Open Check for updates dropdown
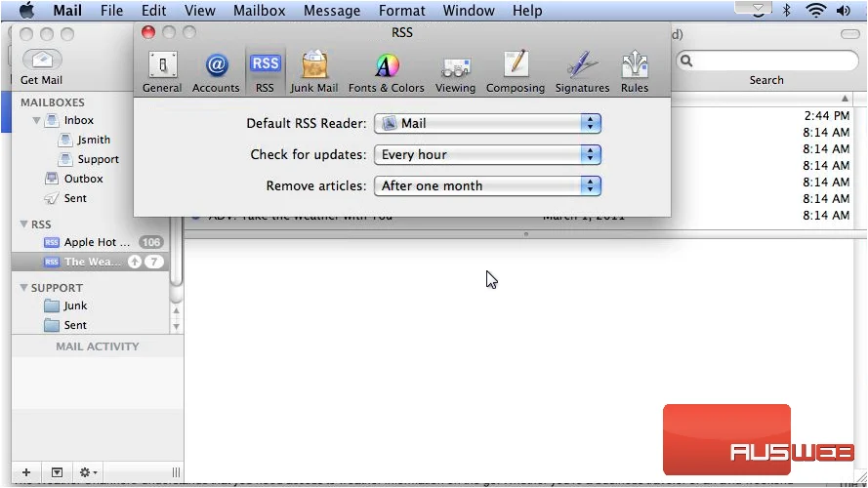 point(487,154)
